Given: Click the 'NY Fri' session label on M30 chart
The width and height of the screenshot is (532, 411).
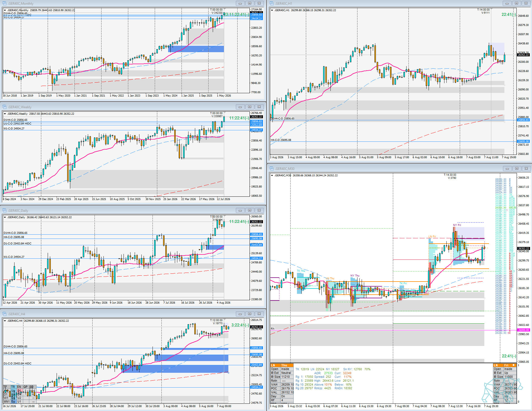Looking at the screenshot, I should pyautogui.click(x=457, y=225).
